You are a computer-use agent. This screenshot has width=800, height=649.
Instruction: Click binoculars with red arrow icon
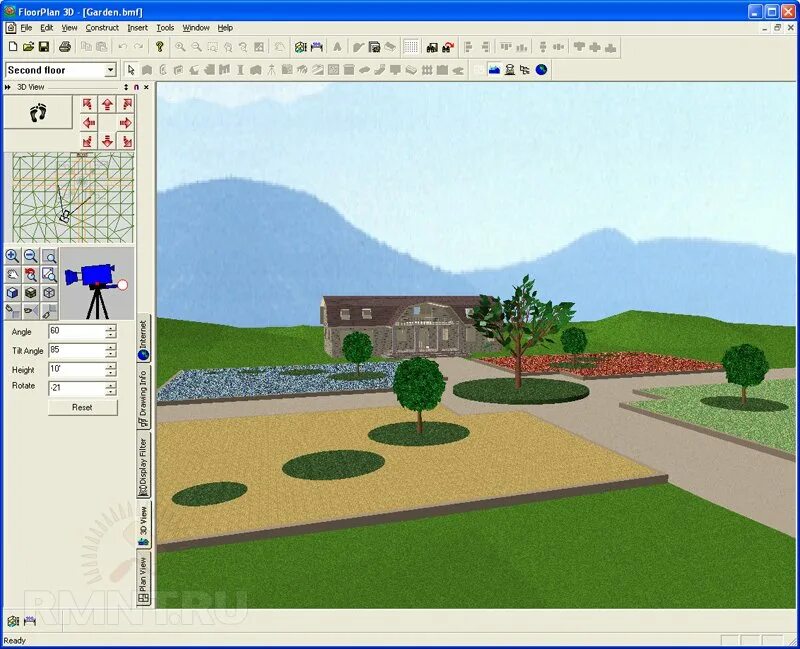point(448,47)
